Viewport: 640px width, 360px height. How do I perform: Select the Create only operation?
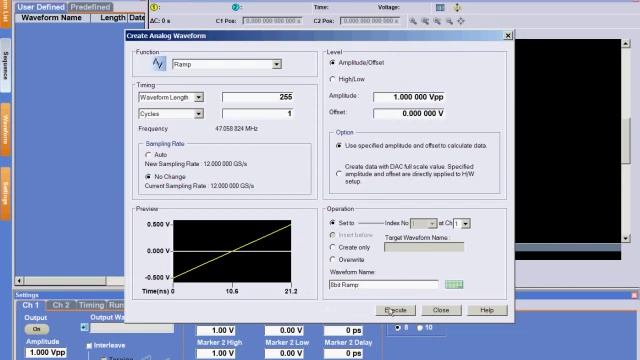(x=332, y=247)
